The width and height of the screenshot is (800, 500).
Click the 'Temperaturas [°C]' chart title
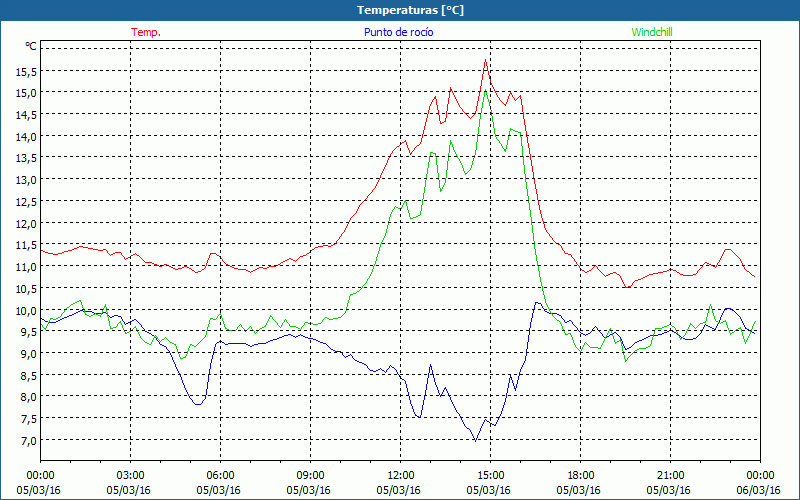pos(410,10)
